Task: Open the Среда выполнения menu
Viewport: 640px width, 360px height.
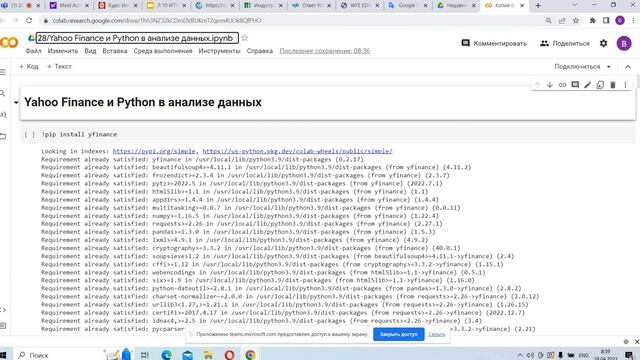Action: tap(163, 51)
